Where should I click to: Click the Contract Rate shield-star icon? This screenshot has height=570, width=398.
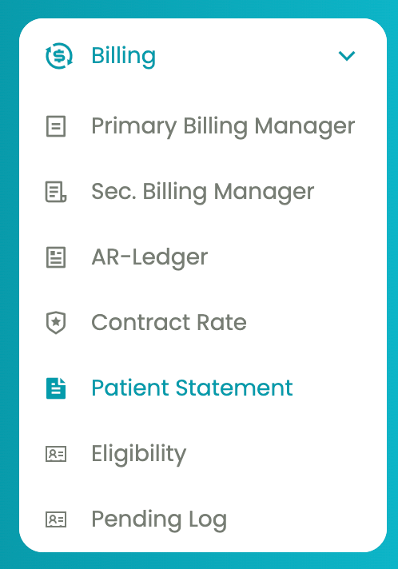click(x=56, y=323)
